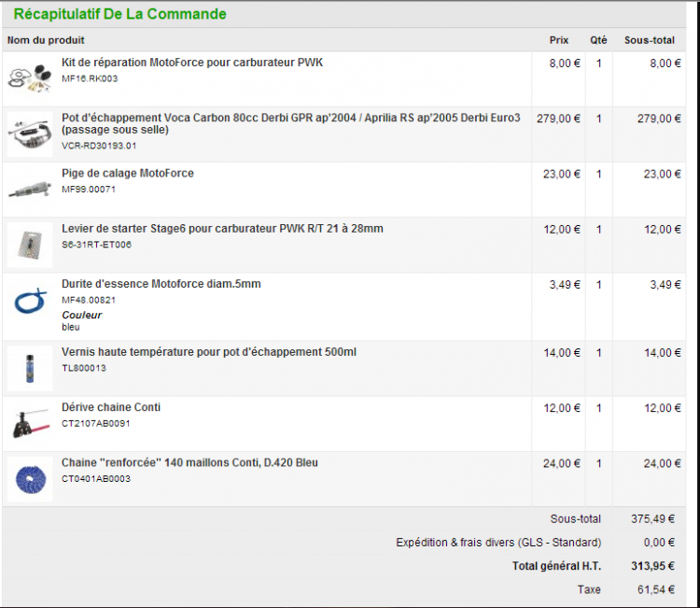Select the Pige de calage MotoForce thumbnail

coord(30,190)
